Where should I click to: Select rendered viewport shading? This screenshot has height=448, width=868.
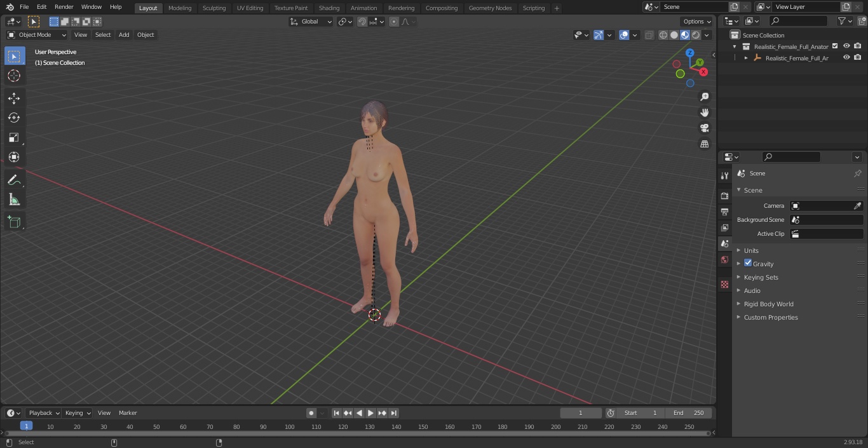pos(696,35)
